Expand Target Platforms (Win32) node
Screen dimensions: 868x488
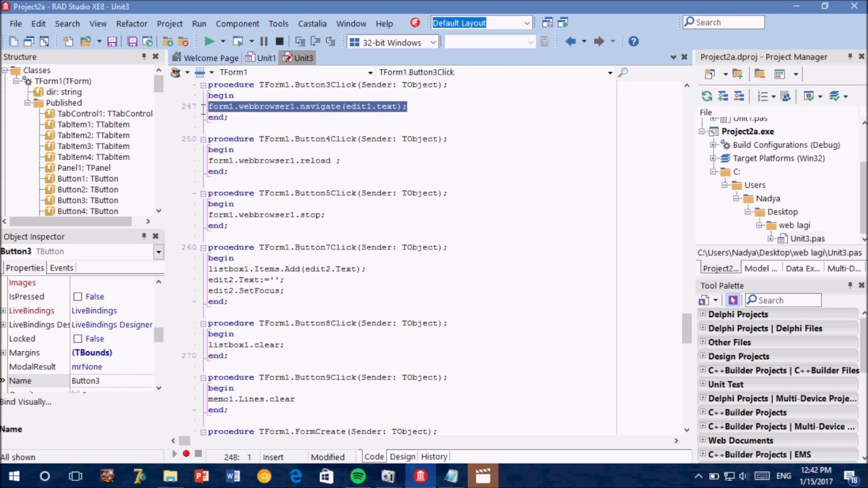click(x=713, y=159)
